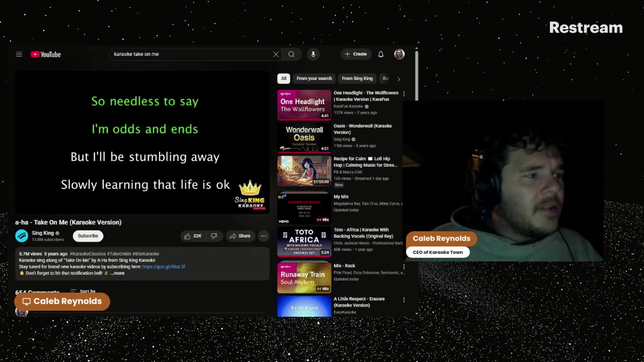Open the notifications bell
This screenshot has height=362, width=644.
click(381, 54)
